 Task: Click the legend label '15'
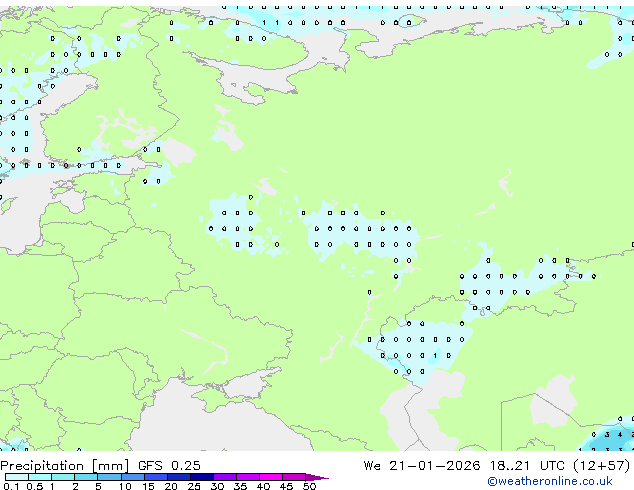148,486
